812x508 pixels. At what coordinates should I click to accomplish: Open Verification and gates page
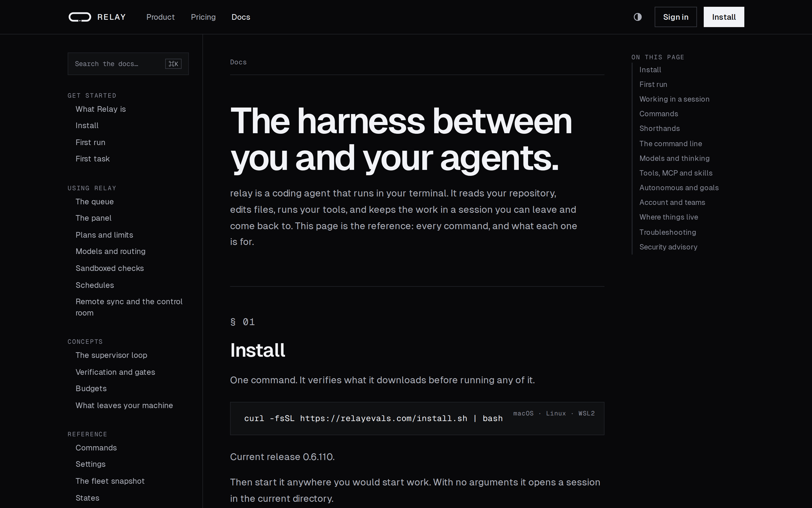pyautogui.click(x=115, y=372)
